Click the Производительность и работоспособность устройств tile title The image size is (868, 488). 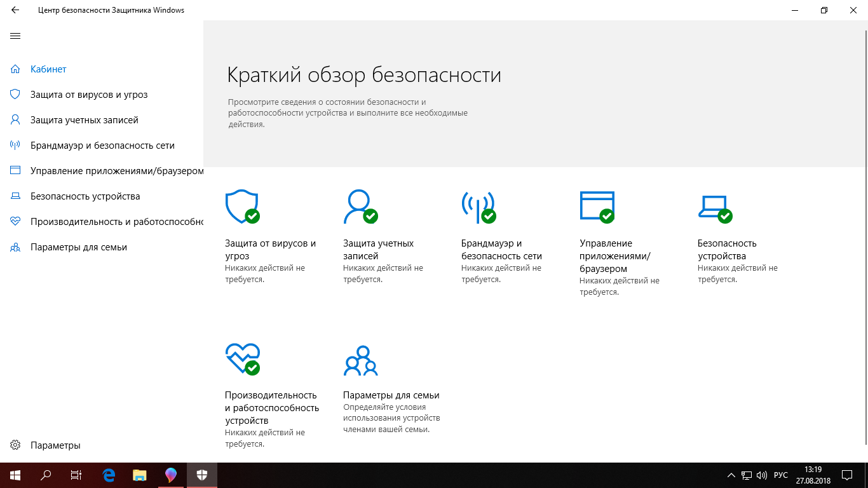272,408
